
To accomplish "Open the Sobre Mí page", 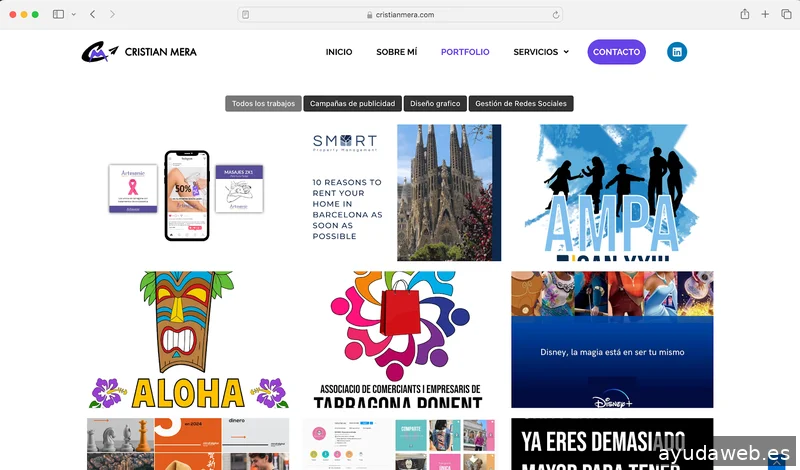I will click(x=396, y=52).
